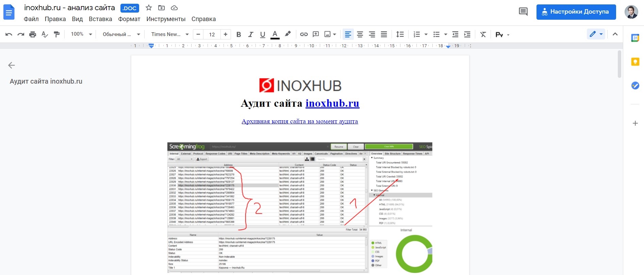Viewport: 644px width, 275px height.
Task: Align text left
Action: [x=348, y=34]
